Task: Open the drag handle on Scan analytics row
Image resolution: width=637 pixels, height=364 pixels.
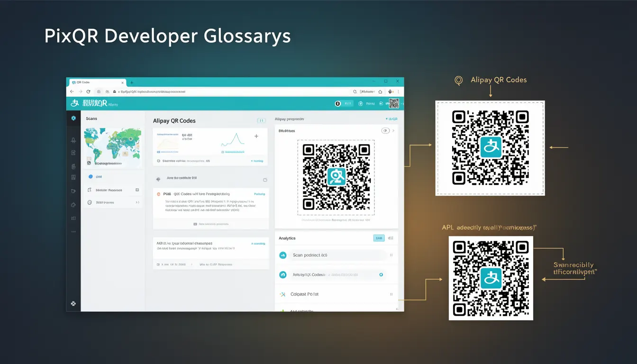Action: [391, 255]
